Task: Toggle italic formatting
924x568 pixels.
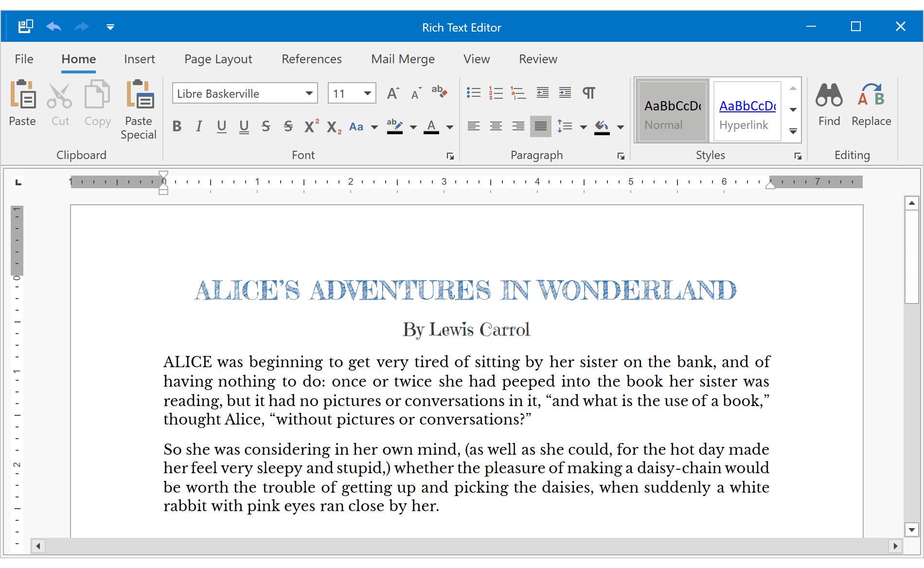Action: click(199, 126)
